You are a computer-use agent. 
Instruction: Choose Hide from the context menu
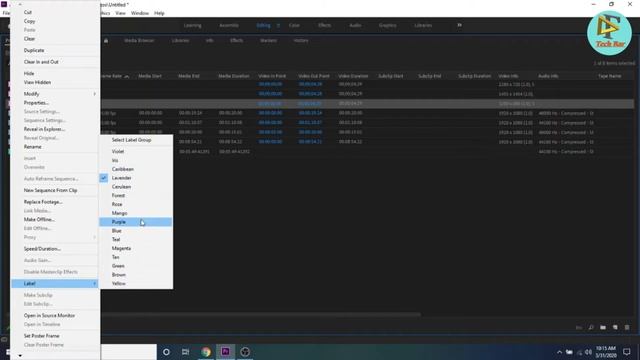tap(29, 73)
